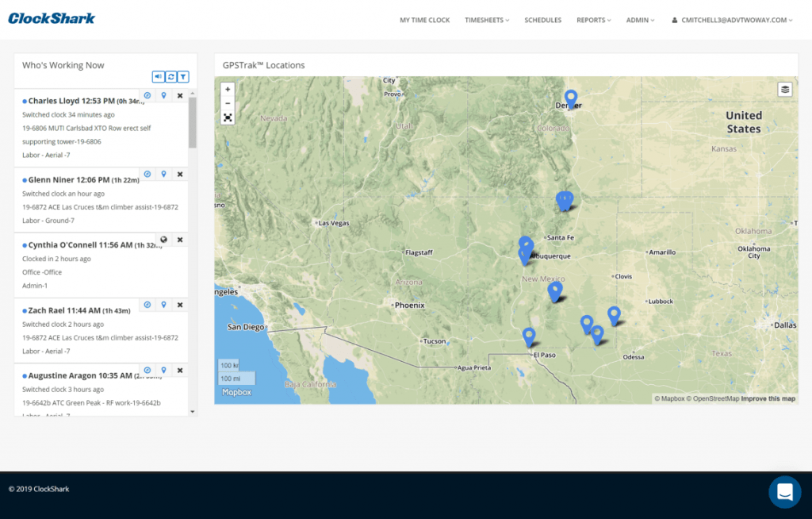Open the CMITCHELL3@ADVTWOWAY.COM account menu

pyautogui.click(x=732, y=20)
